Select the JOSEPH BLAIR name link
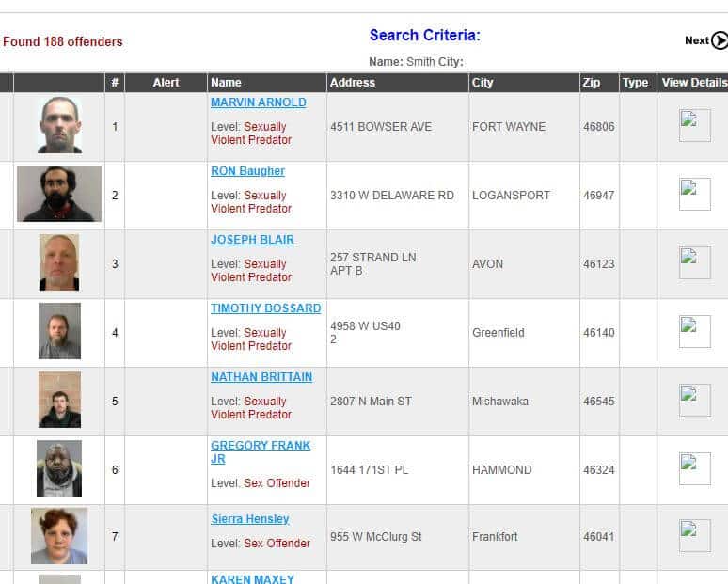 pos(252,240)
